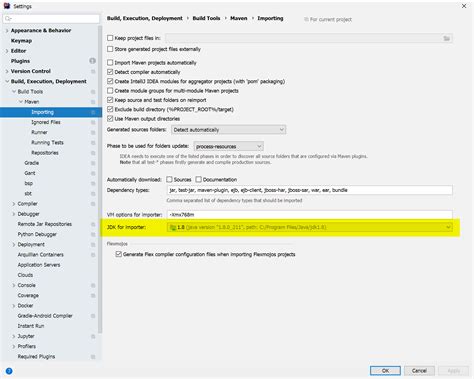Toggle Create IntelliJ IDEA modules for aggregator projects
This screenshot has height=379, width=474.
[110, 81]
